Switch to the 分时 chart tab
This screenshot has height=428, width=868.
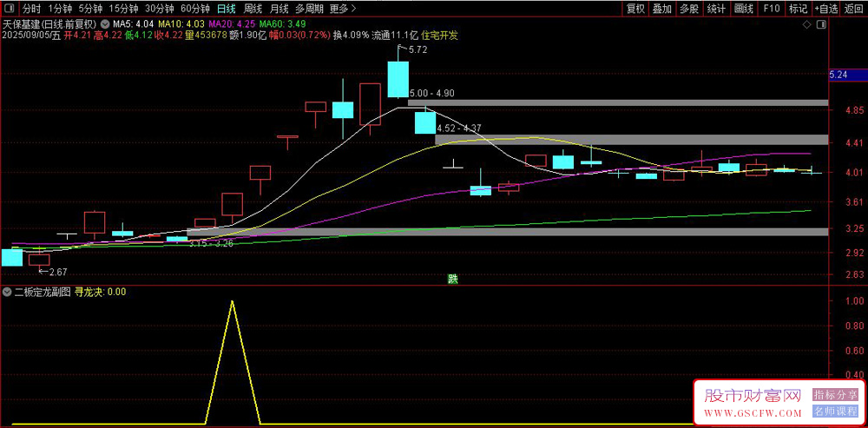31,9
